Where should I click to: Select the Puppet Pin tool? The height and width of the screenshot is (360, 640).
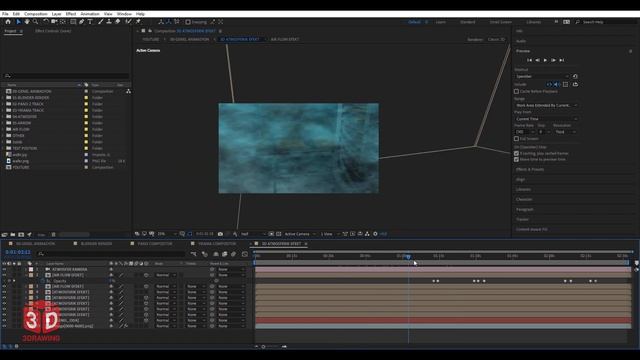pos(138,22)
